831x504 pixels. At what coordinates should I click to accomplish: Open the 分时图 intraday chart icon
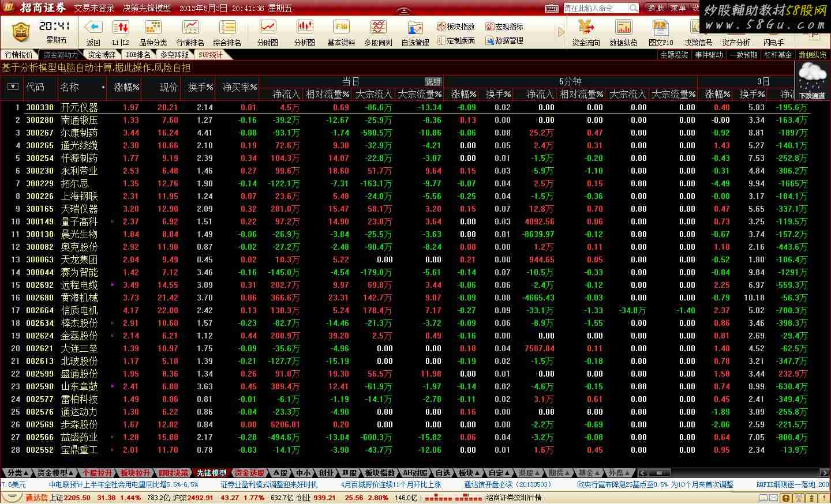click(268, 28)
